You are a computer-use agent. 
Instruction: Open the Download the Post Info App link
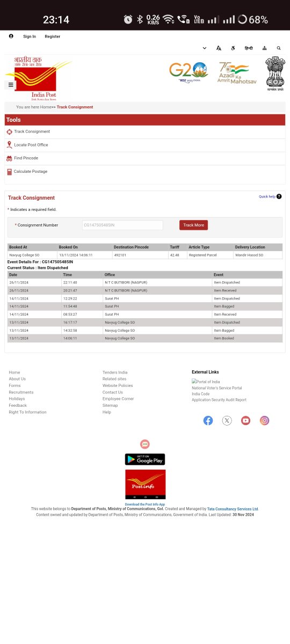tap(145, 504)
